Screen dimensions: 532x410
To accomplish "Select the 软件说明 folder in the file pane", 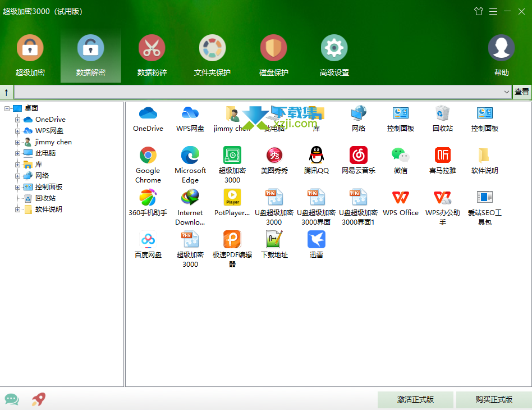I will click(484, 161).
